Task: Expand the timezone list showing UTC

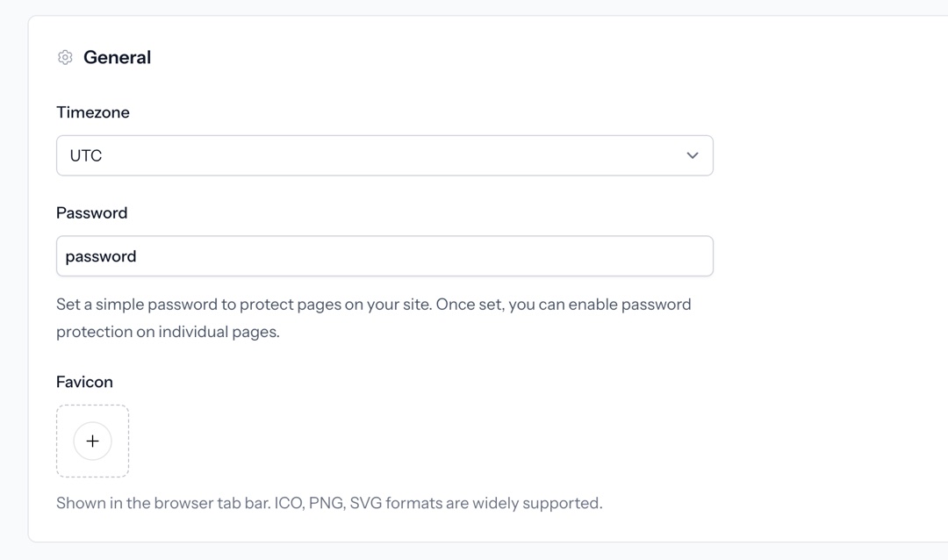Action: 384,155
